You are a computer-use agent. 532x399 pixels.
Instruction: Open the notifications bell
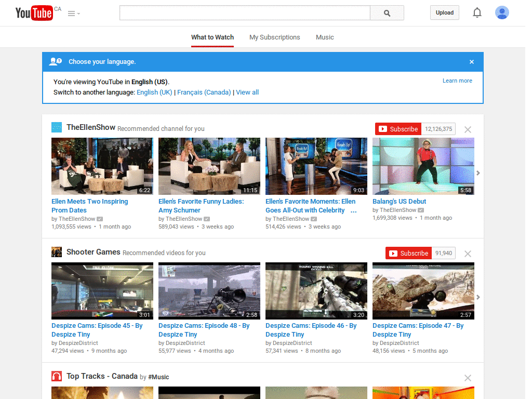coord(477,13)
